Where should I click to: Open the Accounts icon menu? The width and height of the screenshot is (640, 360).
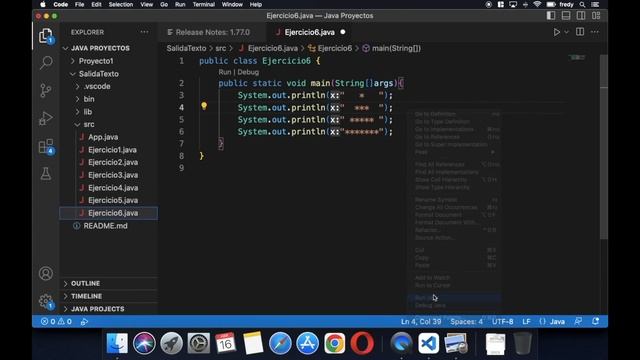46,273
